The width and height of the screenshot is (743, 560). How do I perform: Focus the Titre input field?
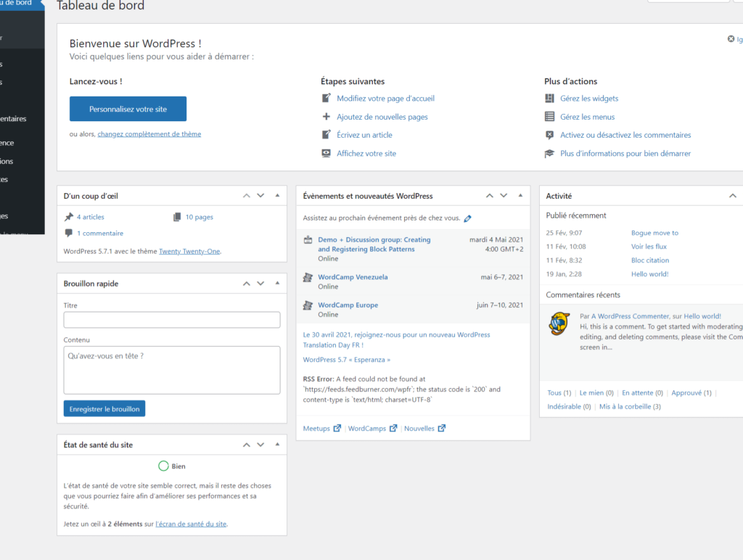[172, 320]
